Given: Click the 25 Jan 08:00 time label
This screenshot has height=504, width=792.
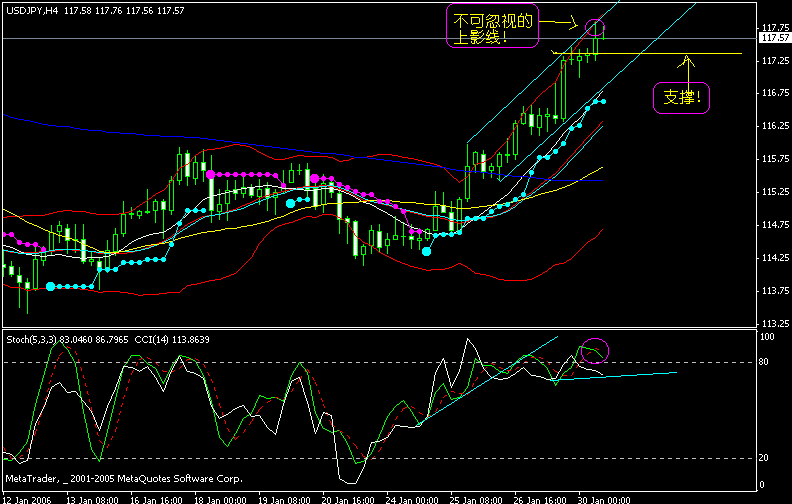Looking at the screenshot, I should (476, 500).
